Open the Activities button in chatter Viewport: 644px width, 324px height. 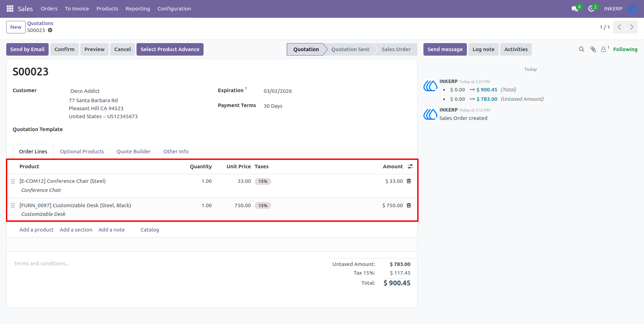516,49
